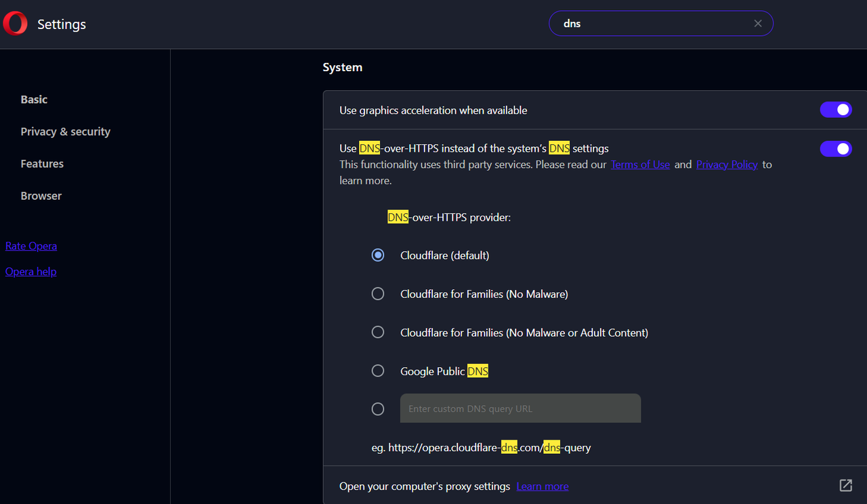Image resolution: width=867 pixels, height=504 pixels.
Task: Clear the dns search with X icon
Action: point(758,24)
